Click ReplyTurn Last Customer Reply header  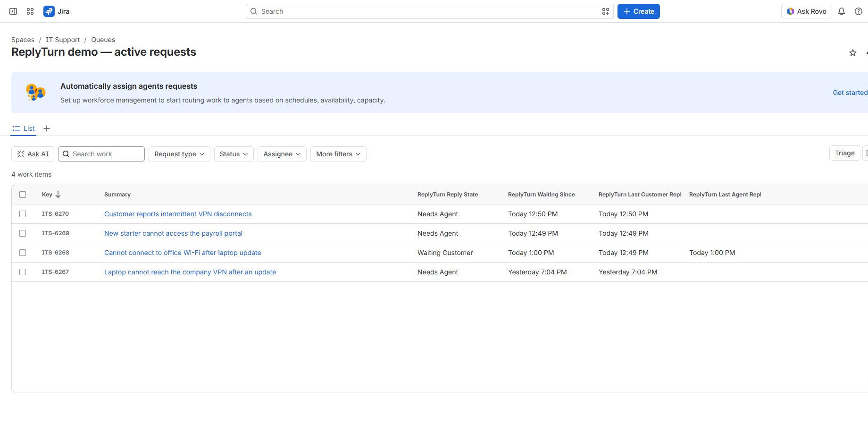[640, 195]
